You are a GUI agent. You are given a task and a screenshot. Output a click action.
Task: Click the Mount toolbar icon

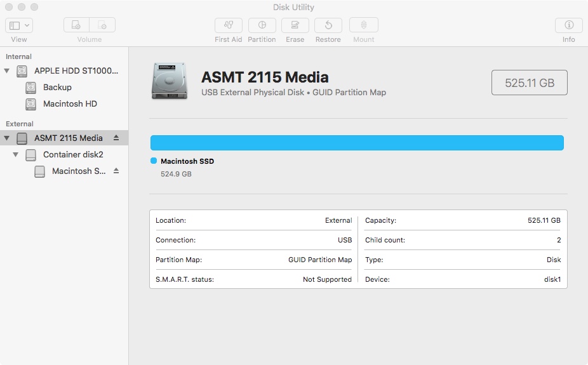[364, 25]
